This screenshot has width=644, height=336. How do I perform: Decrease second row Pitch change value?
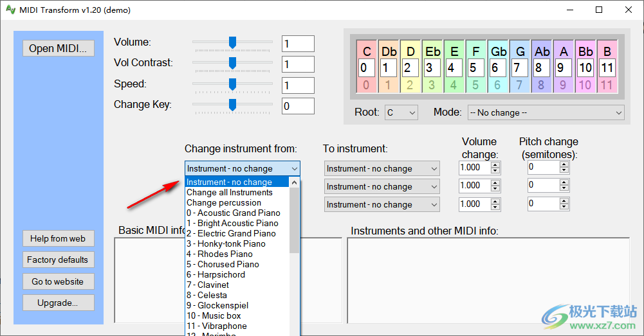[x=564, y=188]
